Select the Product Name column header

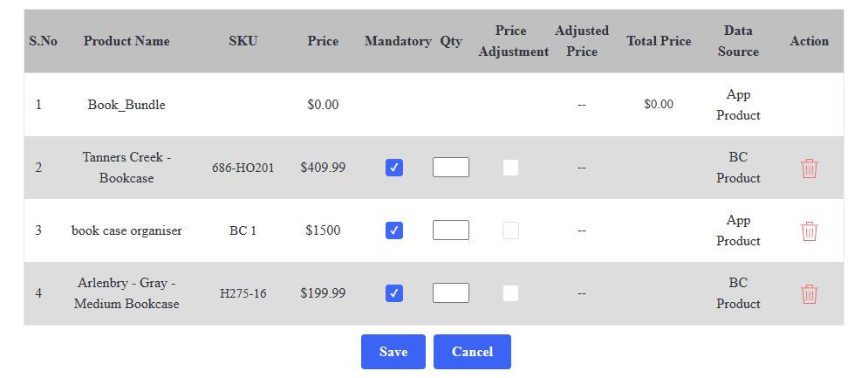[126, 41]
